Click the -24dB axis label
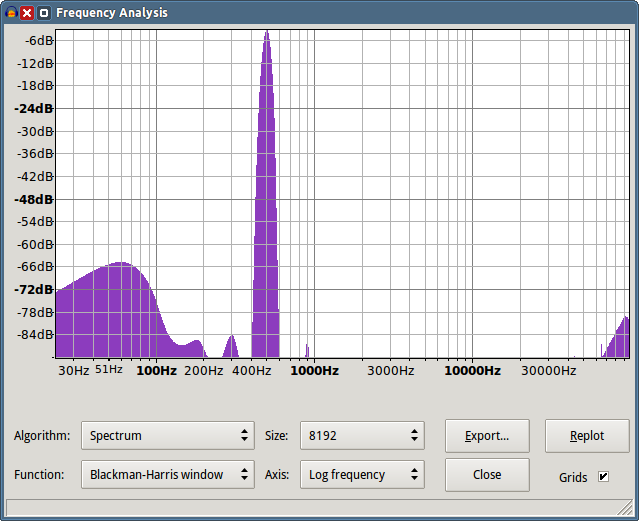This screenshot has height=521, width=639. click(33, 108)
